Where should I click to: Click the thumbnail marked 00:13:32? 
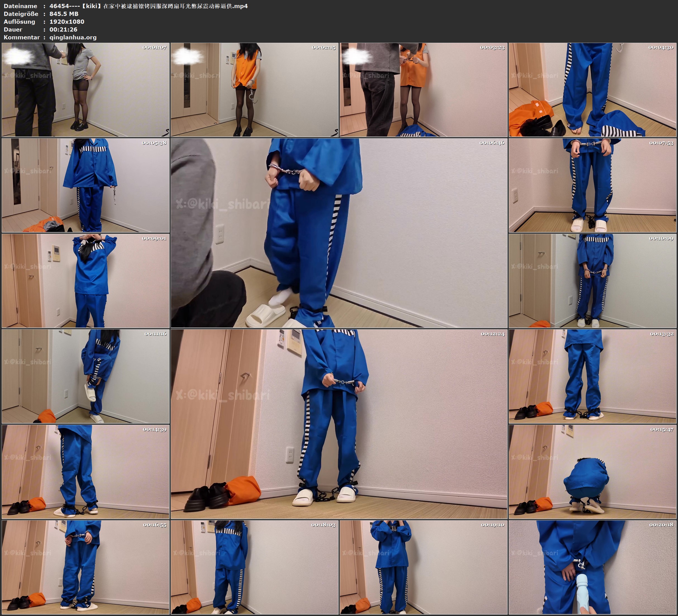pyautogui.click(x=593, y=376)
